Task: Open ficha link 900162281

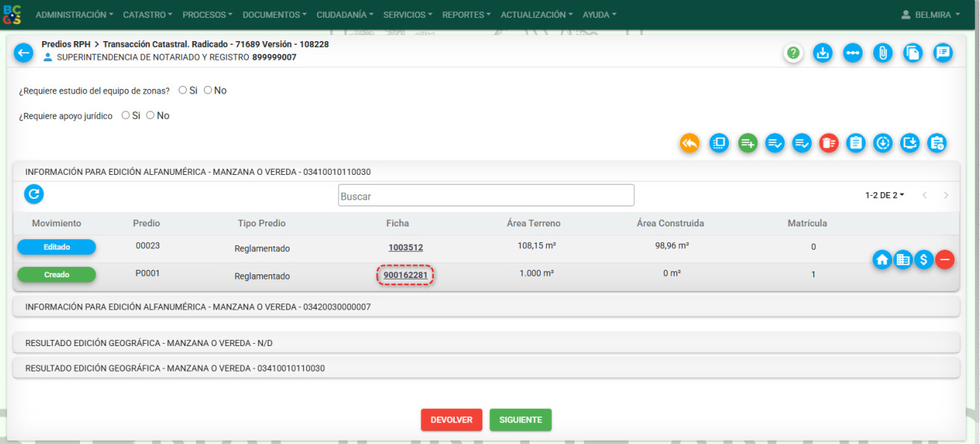Action: 406,275
